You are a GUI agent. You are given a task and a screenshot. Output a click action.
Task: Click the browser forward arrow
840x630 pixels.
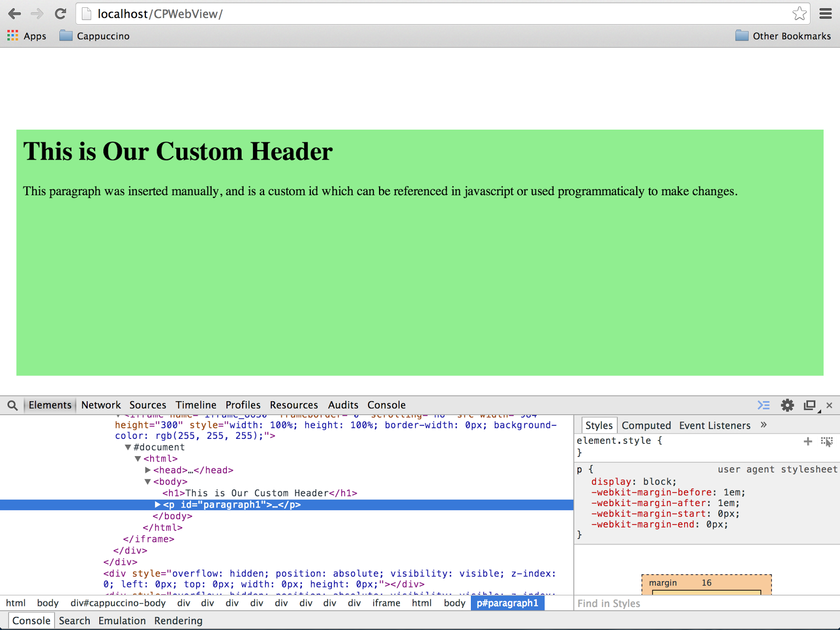(37, 14)
